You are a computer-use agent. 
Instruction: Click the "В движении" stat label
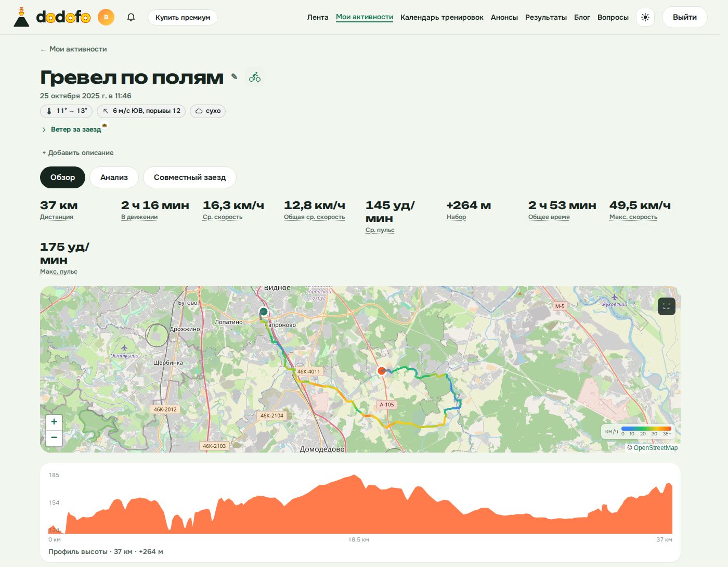tap(139, 217)
